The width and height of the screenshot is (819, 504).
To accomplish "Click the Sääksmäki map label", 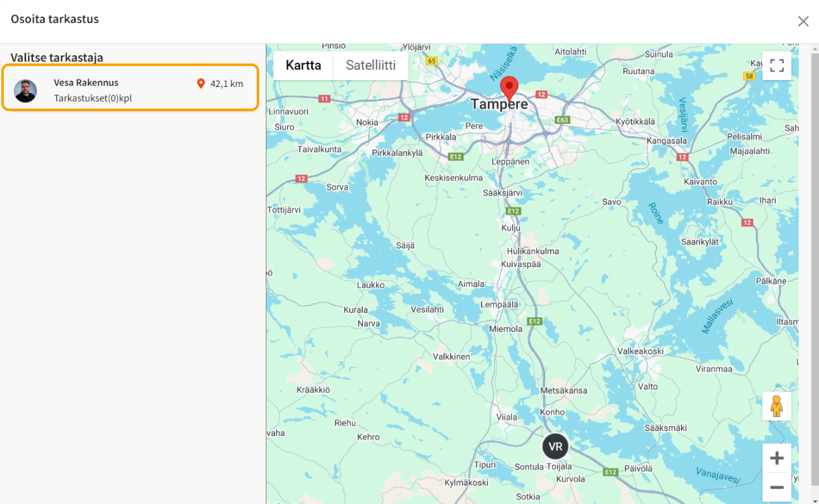I will point(665,428).
